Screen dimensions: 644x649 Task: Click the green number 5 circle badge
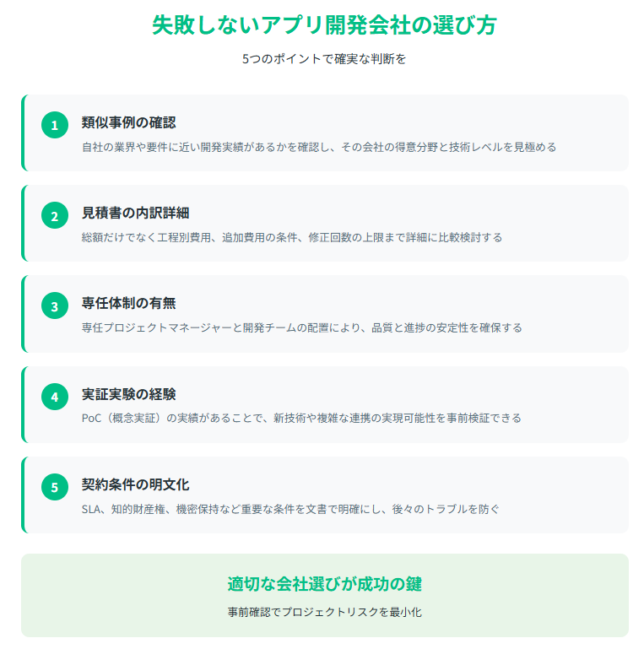coord(55,487)
